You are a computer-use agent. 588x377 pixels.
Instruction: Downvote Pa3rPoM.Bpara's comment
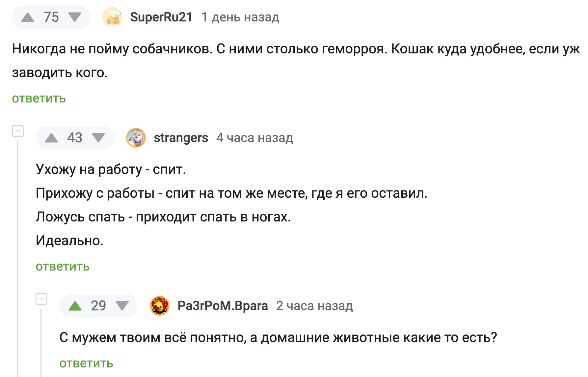pyautogui.click(x=122, y=306)
